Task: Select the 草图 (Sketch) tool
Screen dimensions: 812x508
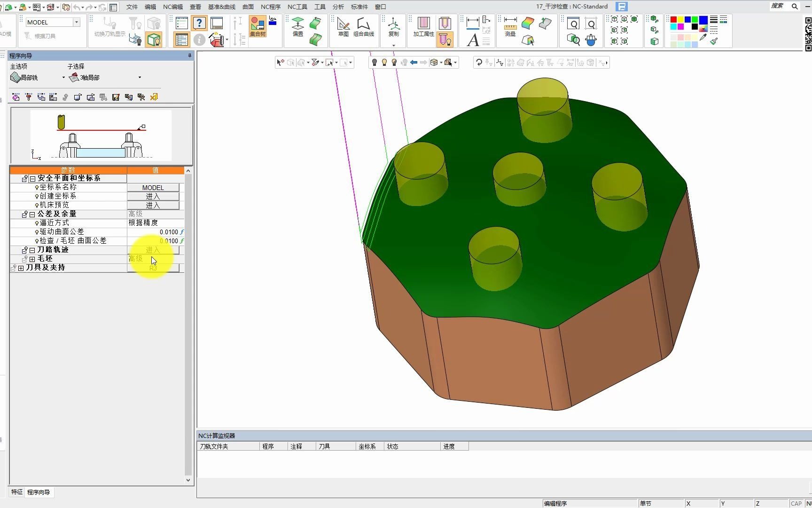Action: coord(344,26)
